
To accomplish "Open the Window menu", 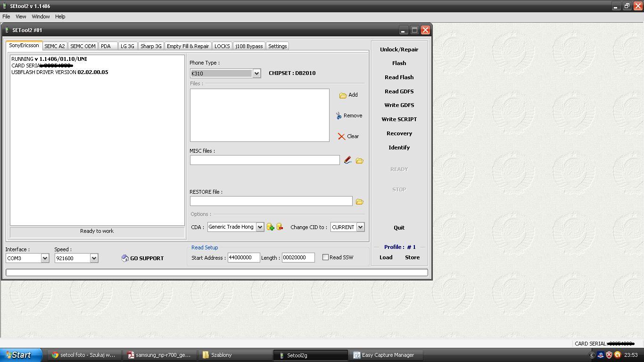I will (41, 16).
